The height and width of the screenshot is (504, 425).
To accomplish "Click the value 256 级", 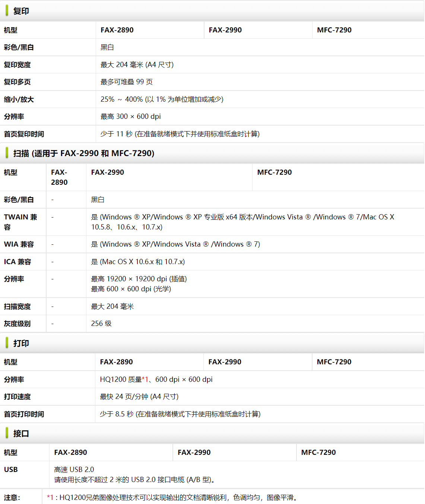I will 101,324.
